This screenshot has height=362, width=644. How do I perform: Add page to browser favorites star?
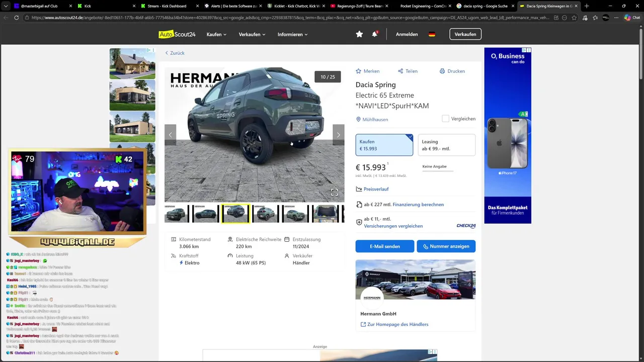point(575,17)
